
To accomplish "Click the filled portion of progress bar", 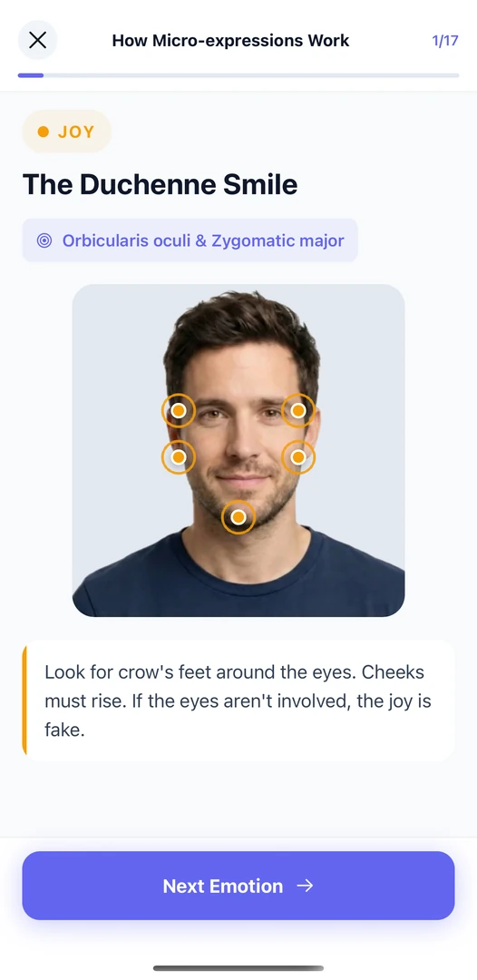I will click(31, 75).
